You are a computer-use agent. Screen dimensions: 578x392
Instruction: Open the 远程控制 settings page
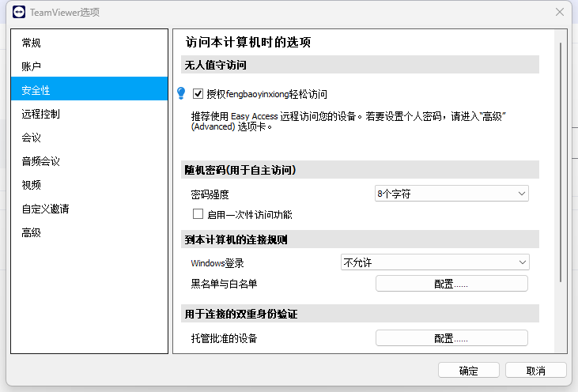click(89, 114)
